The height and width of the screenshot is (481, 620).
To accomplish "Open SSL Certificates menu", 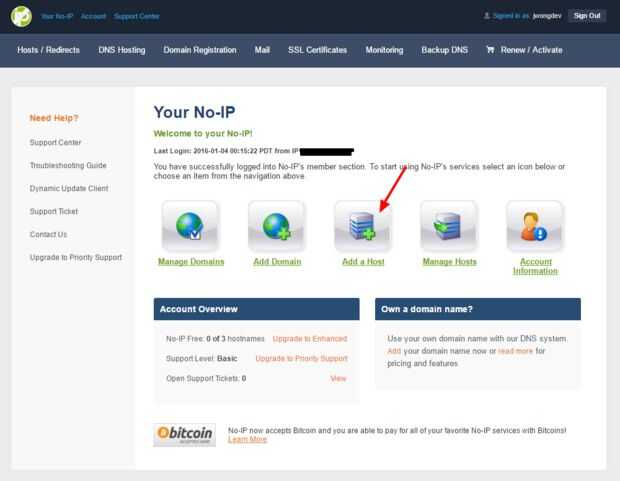I will pos(318,50).
